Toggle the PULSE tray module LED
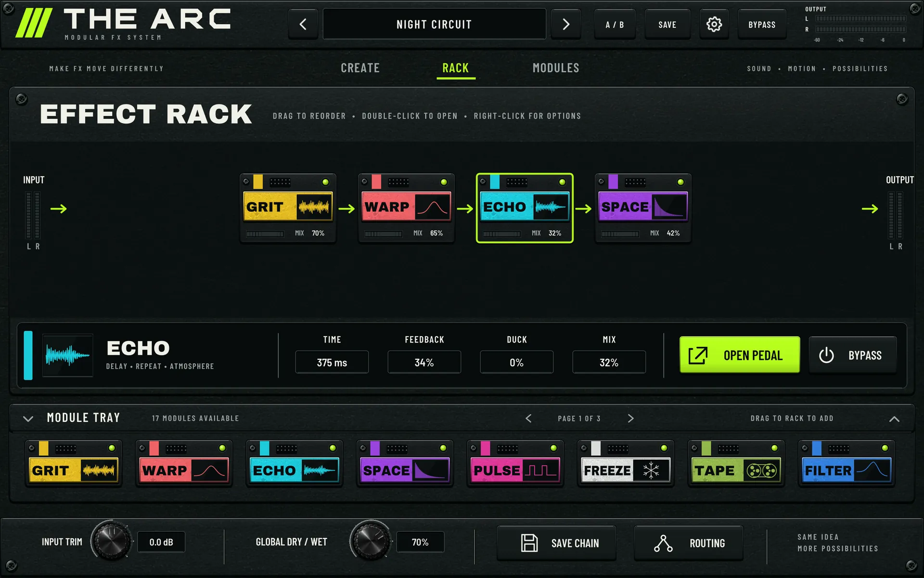Image resolution: width=924 pixels, height=578 pixels. click(x=553, y=448)
